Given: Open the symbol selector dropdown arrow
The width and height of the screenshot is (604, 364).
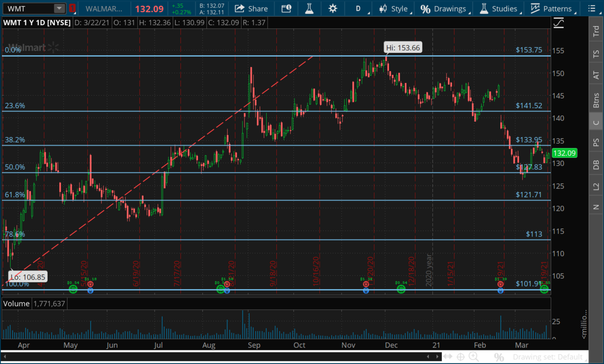Looking at the screenshot, I should (x=59, y=8).
